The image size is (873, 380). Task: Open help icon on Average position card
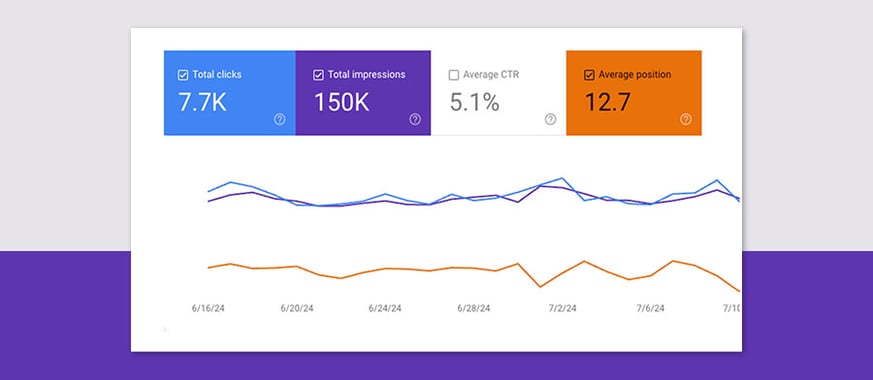686,119
